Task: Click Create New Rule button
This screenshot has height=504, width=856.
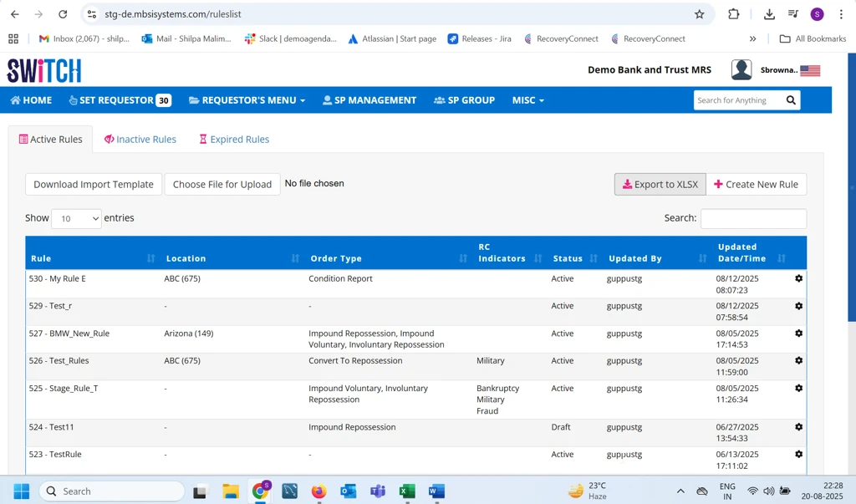Action: tap(756, 184)
